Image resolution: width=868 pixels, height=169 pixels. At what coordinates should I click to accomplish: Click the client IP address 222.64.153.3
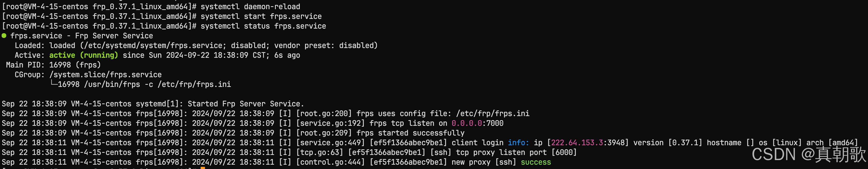[x=577, y=143]
